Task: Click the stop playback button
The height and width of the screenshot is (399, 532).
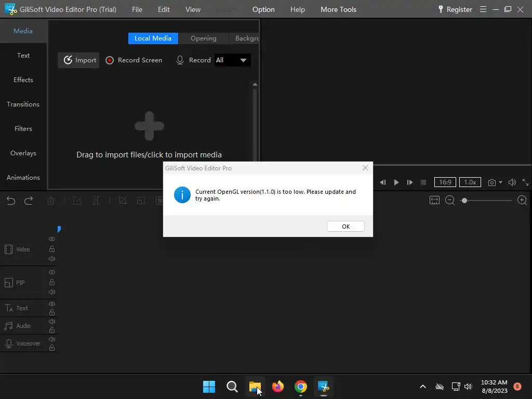Action: pos(423,182)
